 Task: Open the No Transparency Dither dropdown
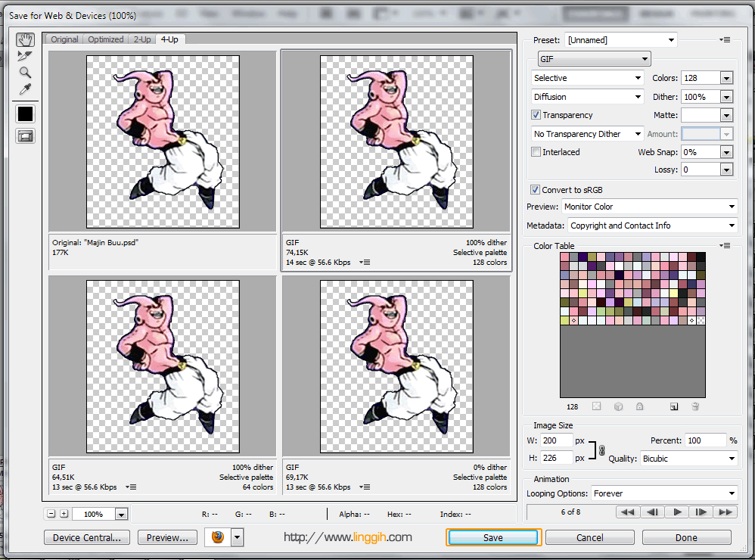[x=588, y=133]
